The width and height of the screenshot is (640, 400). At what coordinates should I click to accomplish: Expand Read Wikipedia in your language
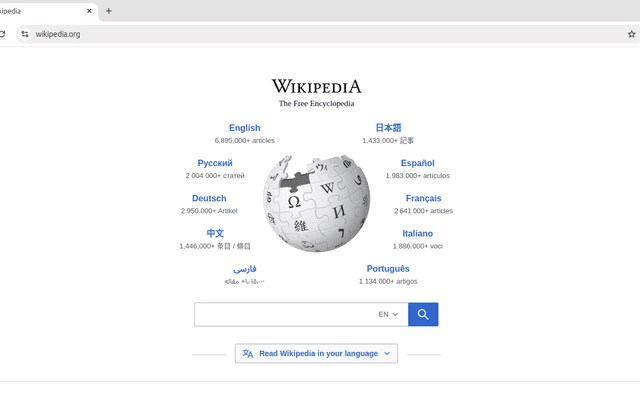tap(316, 353)
